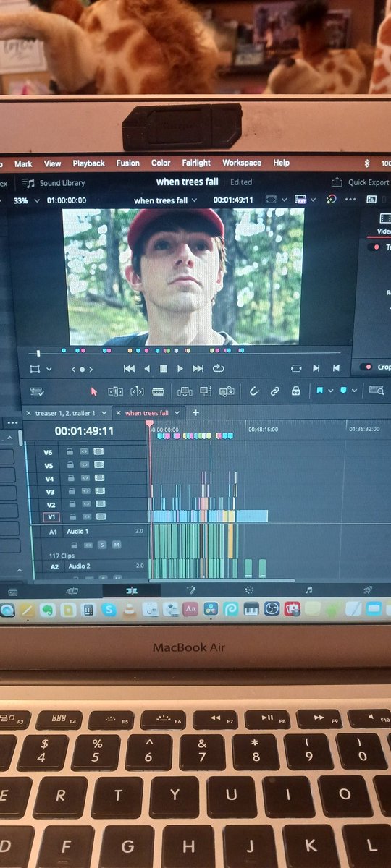Toggle Linked Selection chain icon

pos(274,391)
